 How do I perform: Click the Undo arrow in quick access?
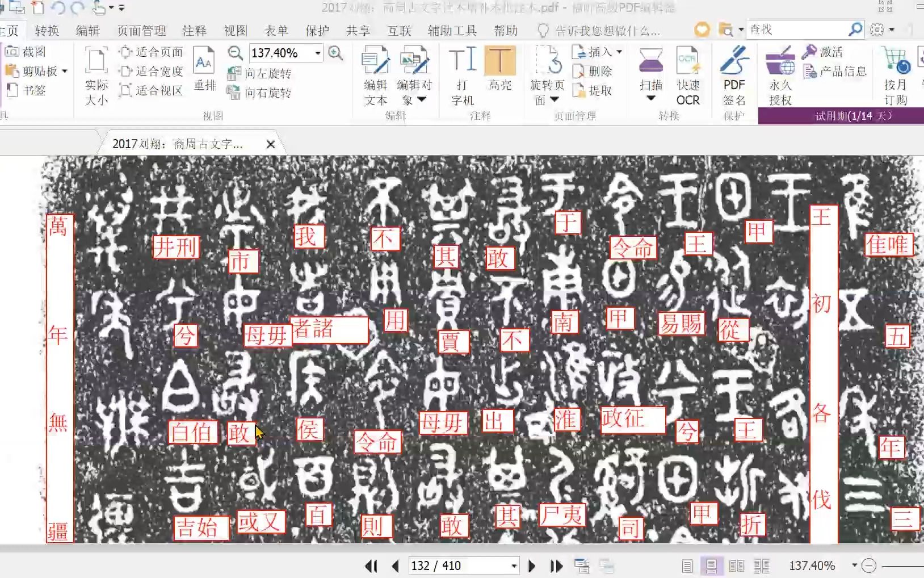tap(57, 8)
